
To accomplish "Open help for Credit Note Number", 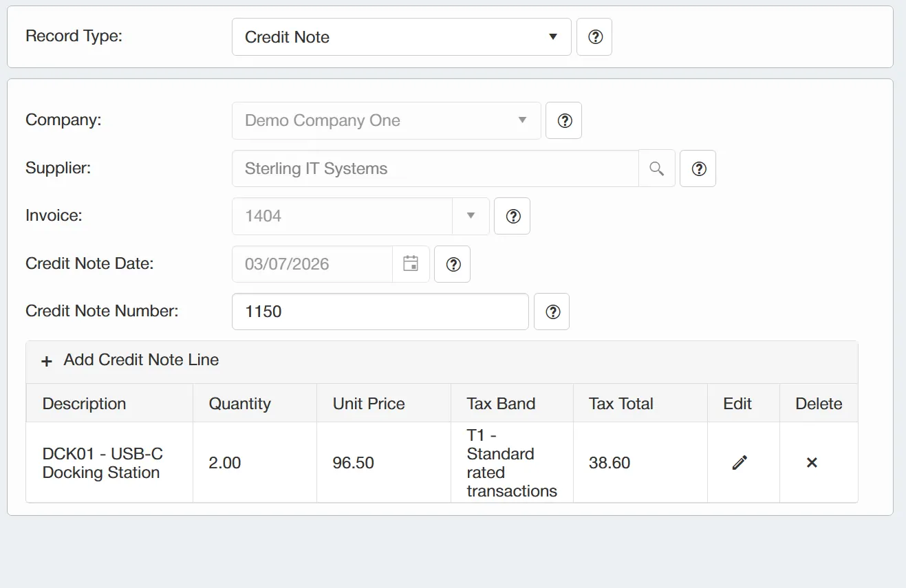I will tap(552, 312).
